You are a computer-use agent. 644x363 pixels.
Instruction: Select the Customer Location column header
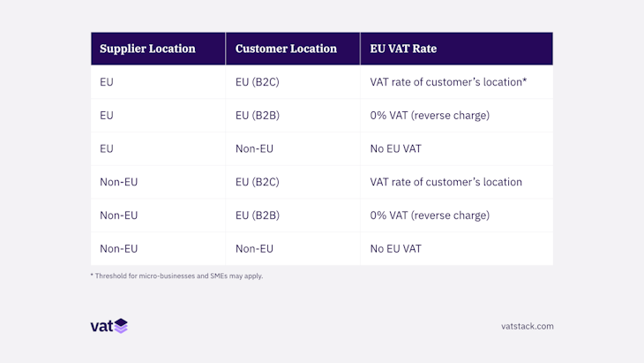coord(286,49)
